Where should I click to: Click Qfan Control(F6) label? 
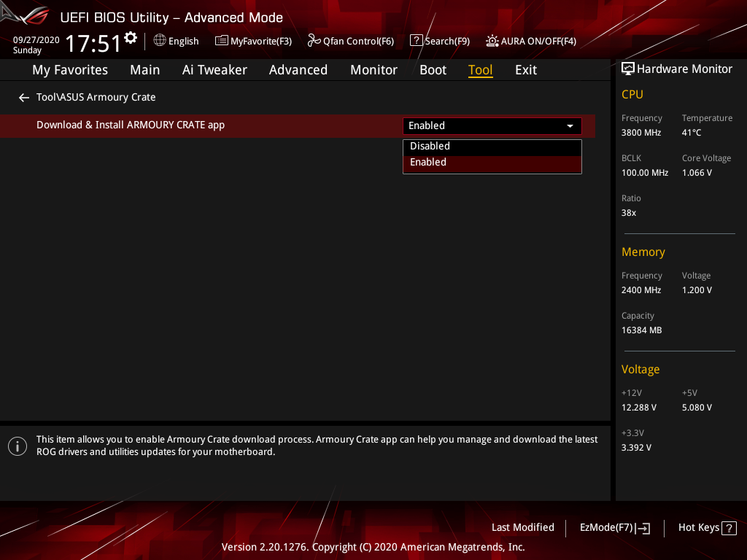[x=358, y=41]
